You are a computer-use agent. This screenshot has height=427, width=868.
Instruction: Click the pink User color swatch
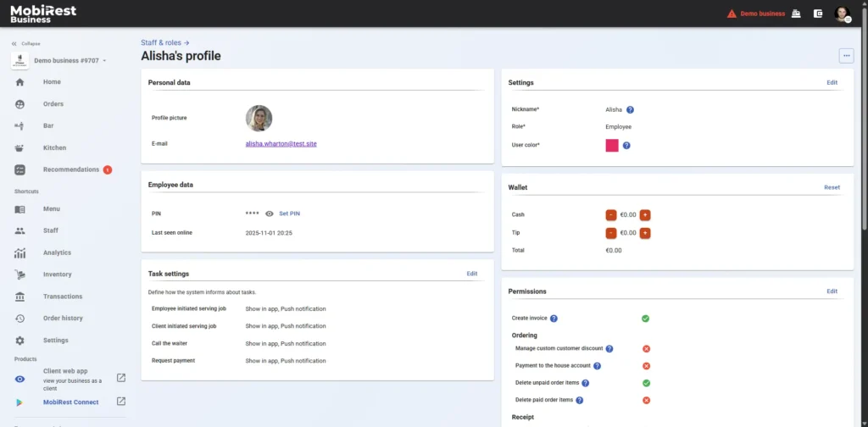tap(611, 145)
